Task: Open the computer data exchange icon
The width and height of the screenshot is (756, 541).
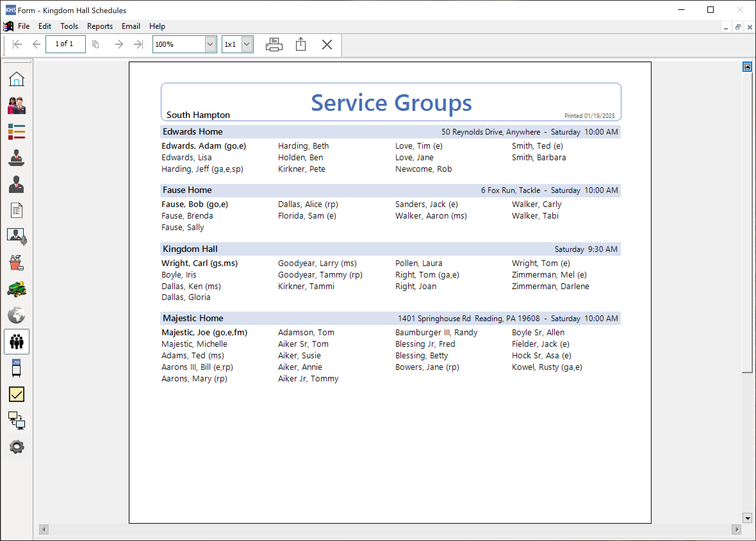Action: point(16,421)
